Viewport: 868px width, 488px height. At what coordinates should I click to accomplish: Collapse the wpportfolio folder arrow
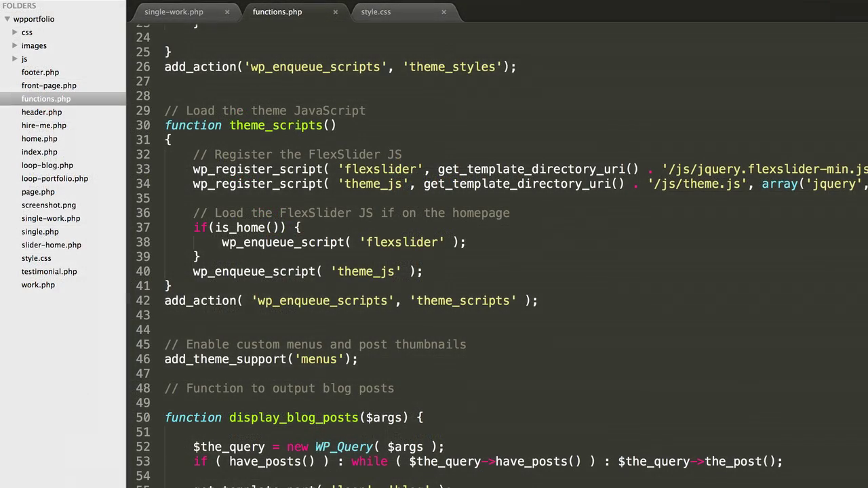pos(6,19)
